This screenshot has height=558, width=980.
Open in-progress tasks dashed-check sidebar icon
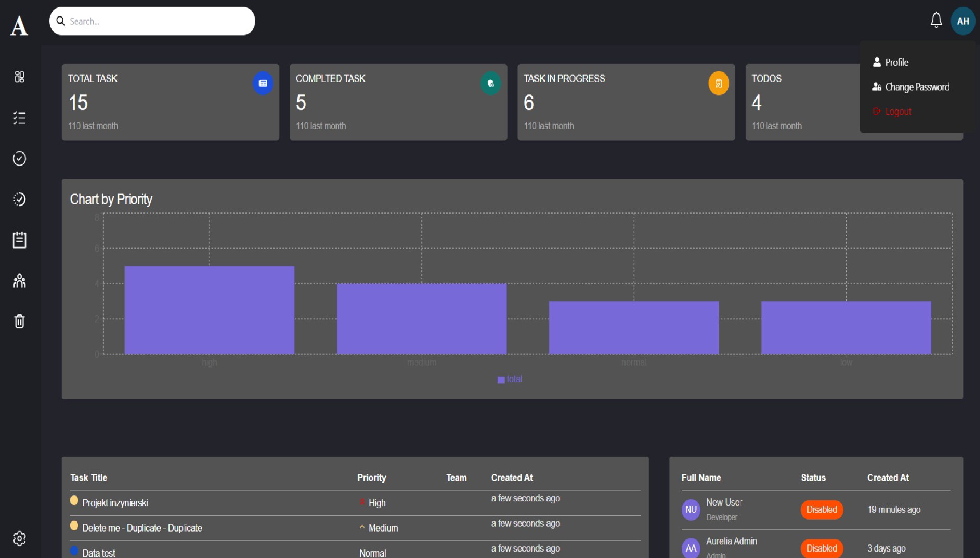tap(19, 199)
